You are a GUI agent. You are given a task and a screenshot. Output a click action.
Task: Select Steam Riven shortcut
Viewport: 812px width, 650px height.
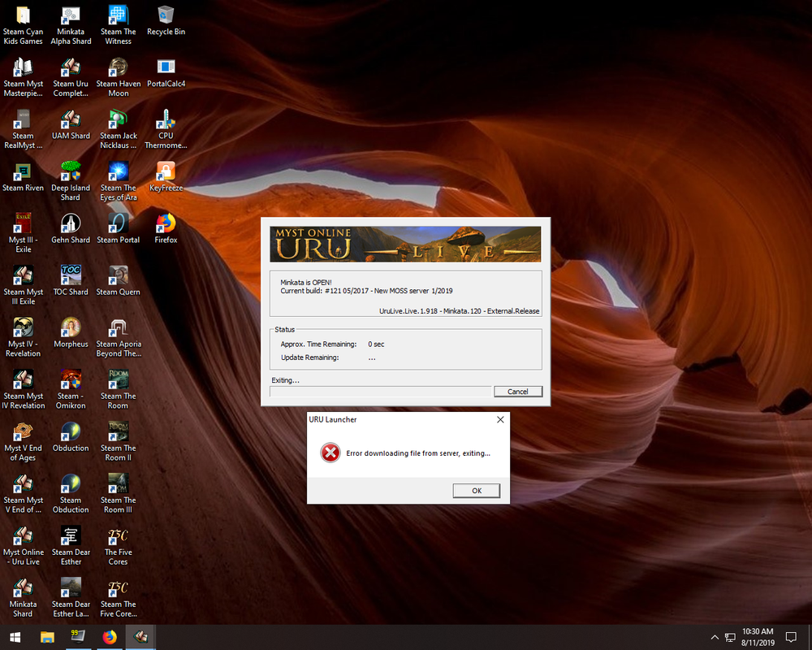[24, 177]
